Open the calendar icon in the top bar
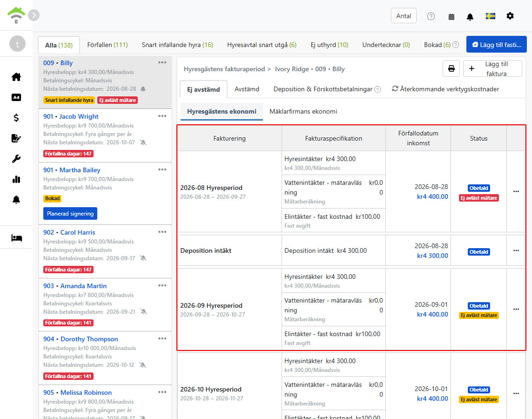The image size is (532, 419). click(451, 17)
